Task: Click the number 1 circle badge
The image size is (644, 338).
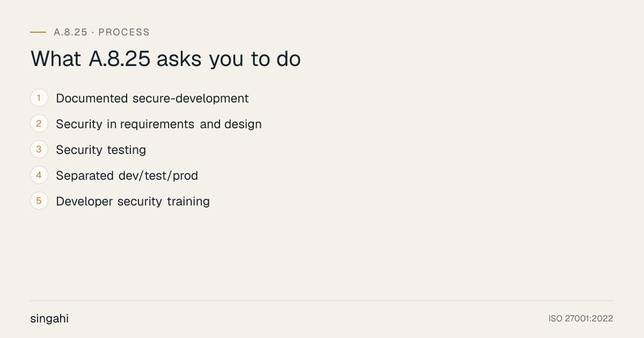Action: 39,98
